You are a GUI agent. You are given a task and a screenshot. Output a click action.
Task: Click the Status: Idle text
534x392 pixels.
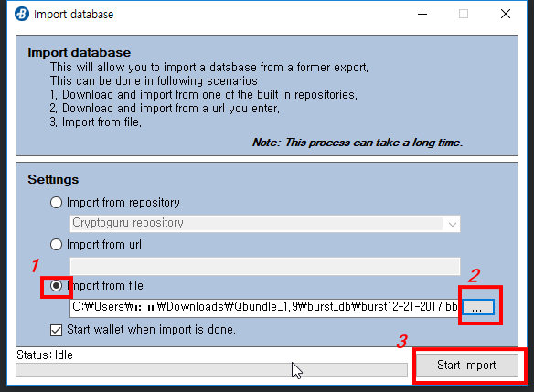click(x=45, y=355)
